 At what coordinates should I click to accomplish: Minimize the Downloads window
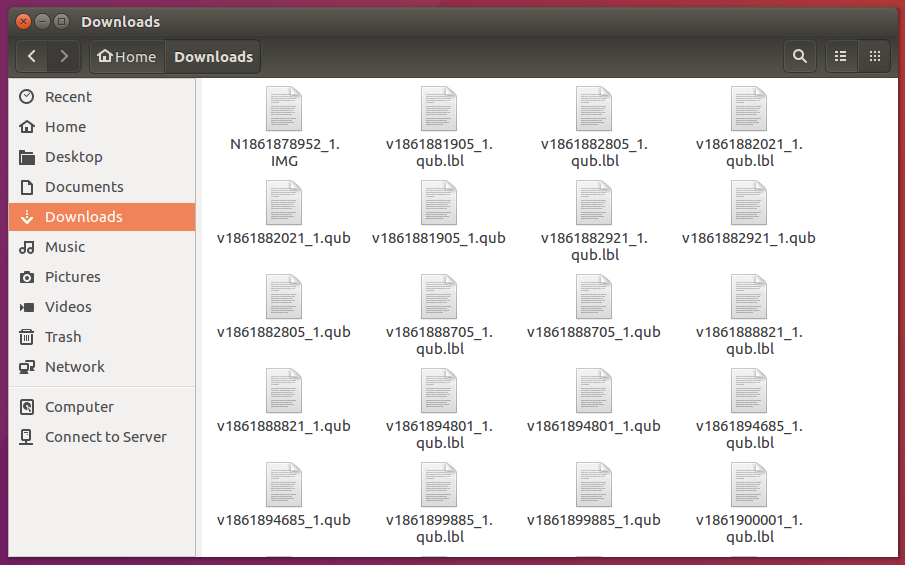click(x=42, y=22)
